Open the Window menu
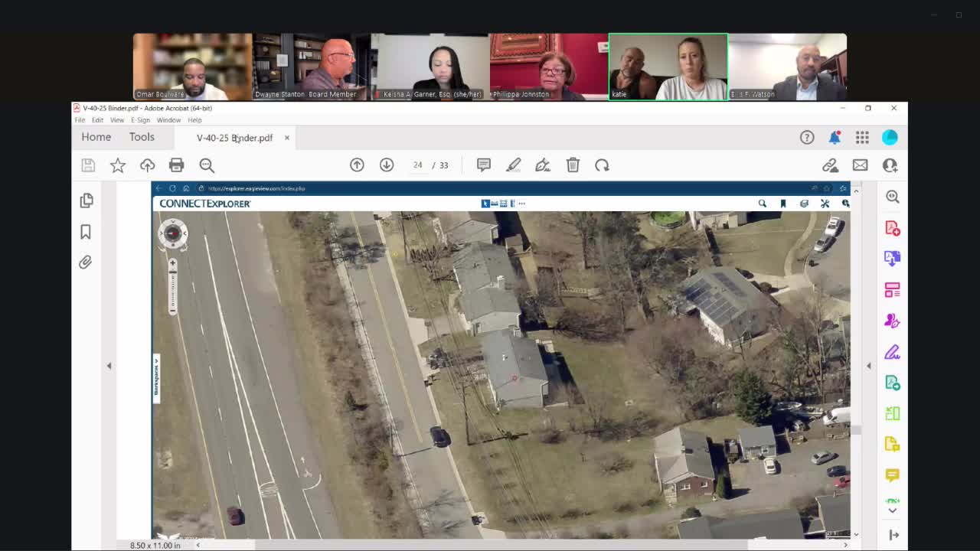The width and height of the screenshot is (980, 551). point(168,120)
